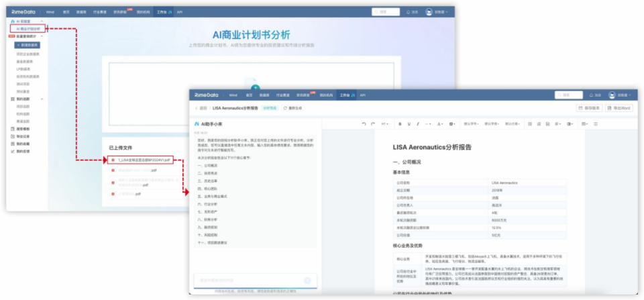This screenshot has width=644, height=300.
Task: Open 导出记录 item in the sidebar
Action: tap(20, 136)
